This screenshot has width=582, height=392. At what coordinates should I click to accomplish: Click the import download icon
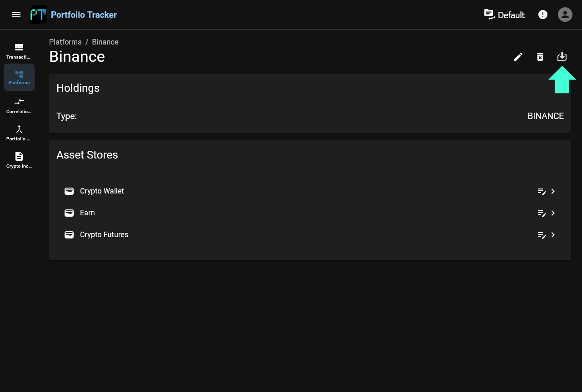562,57
